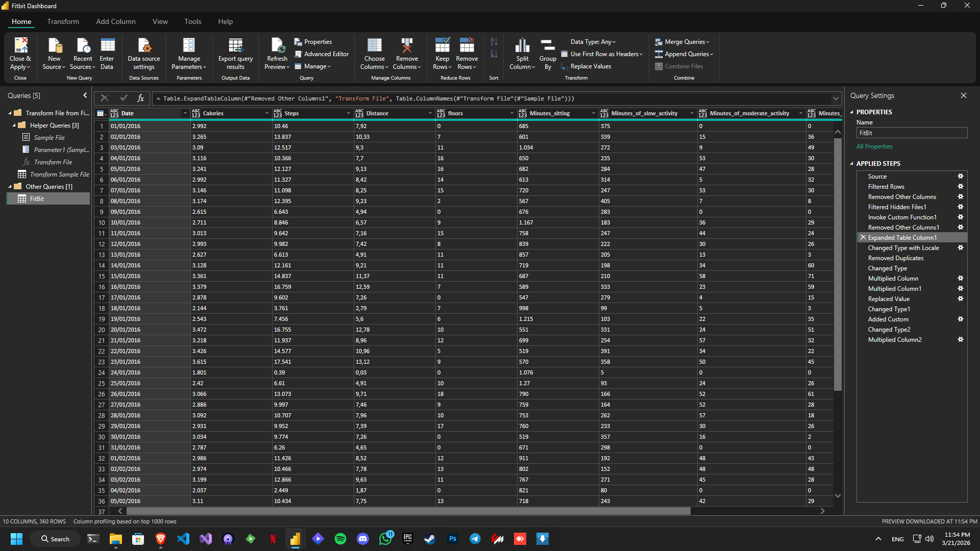
Task: Delete the Expanded Table Column1 step
Action: click(863, 237)
